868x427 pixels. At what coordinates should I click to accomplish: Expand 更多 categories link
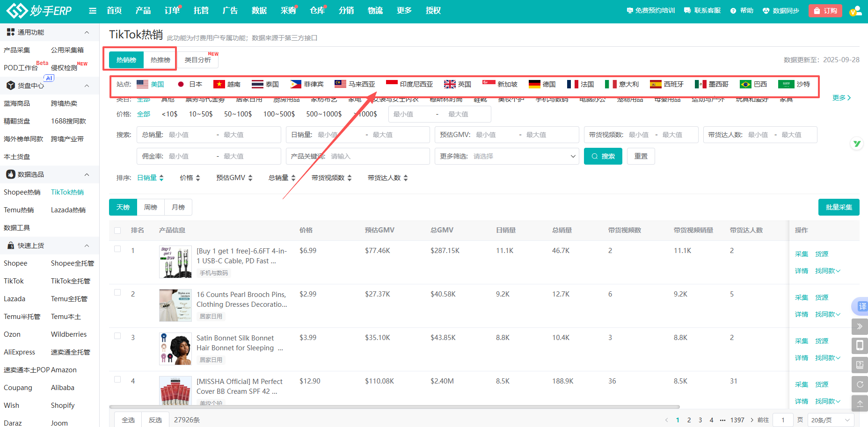click(x=841, y=98)
